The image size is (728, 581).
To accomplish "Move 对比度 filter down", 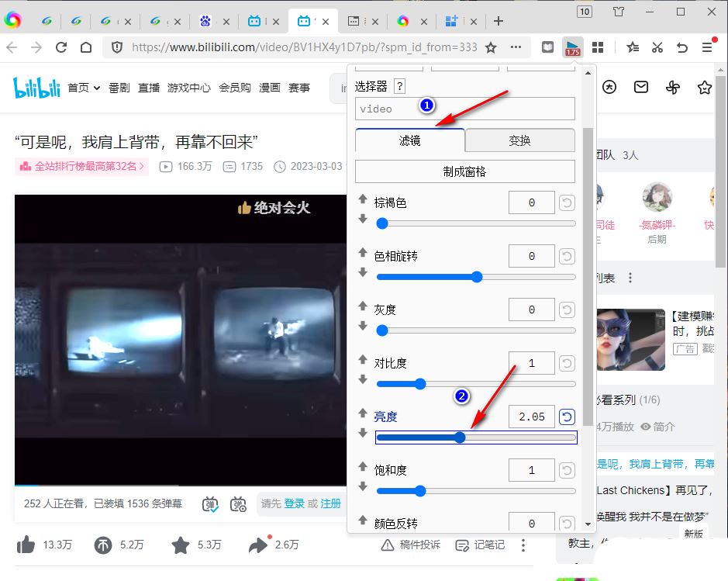I will [363, 379].
